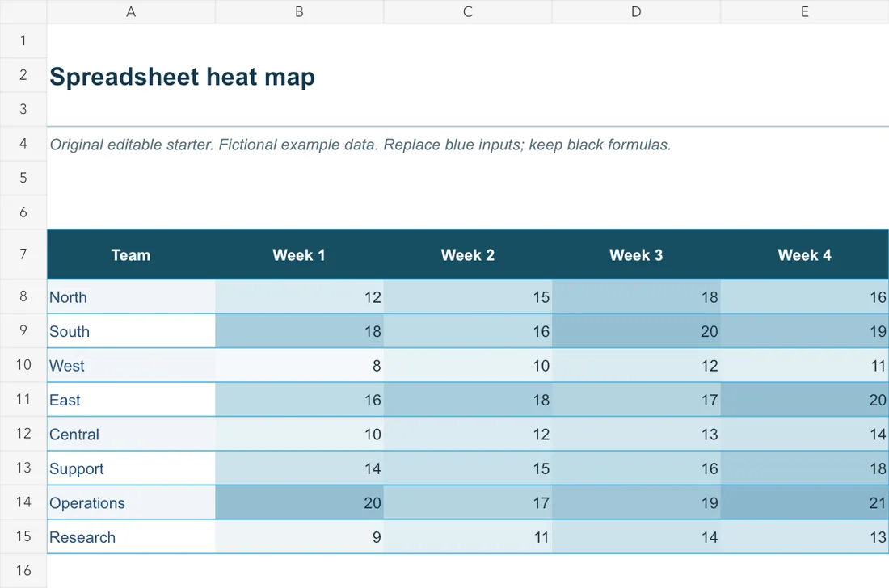Select the "Support" team cell

[x=131, y=468]
